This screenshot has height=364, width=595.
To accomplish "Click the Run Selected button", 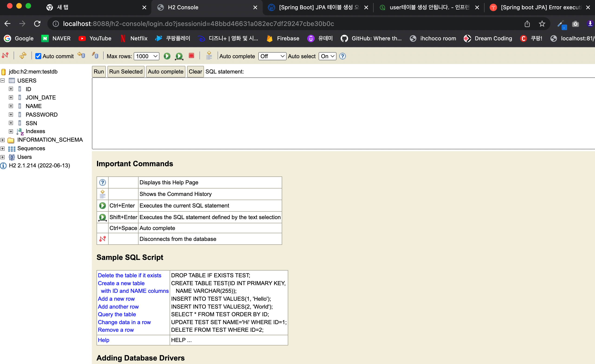I will (126, 72).
